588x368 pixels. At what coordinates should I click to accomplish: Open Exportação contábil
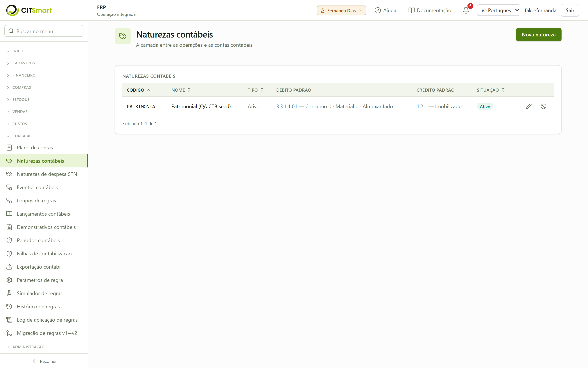pyautogui.click(x=44, y=267)
